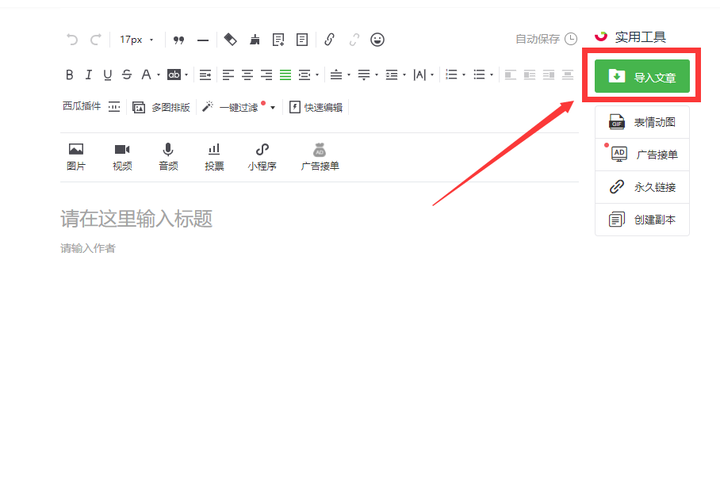Open 广告接单 in the right sidebar

coord(642,155)
